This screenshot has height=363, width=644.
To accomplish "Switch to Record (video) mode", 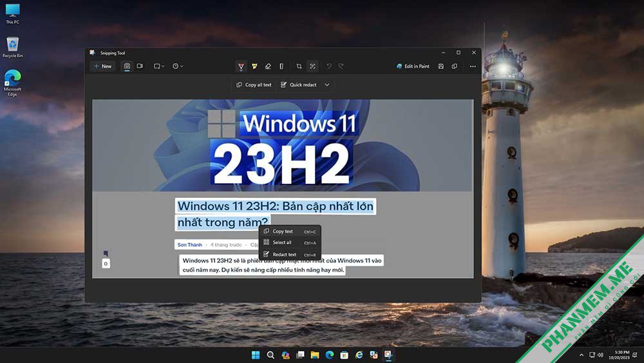I will coord(140,66).
